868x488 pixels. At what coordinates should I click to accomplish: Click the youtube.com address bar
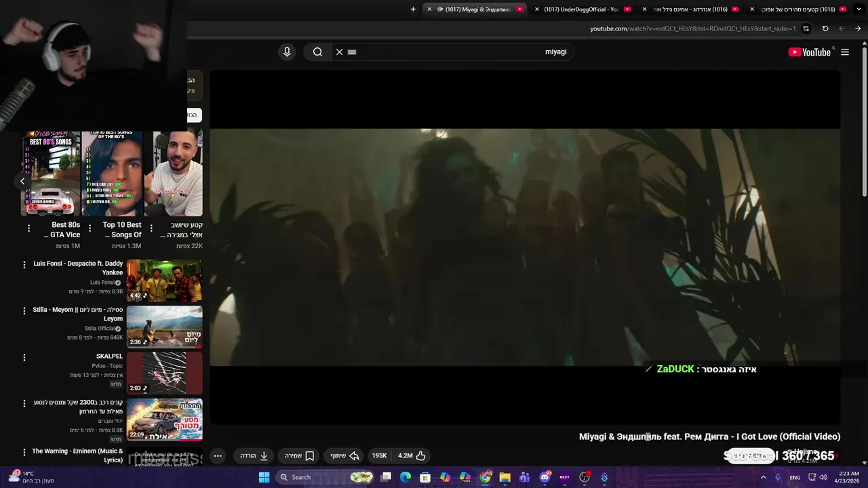692,28
